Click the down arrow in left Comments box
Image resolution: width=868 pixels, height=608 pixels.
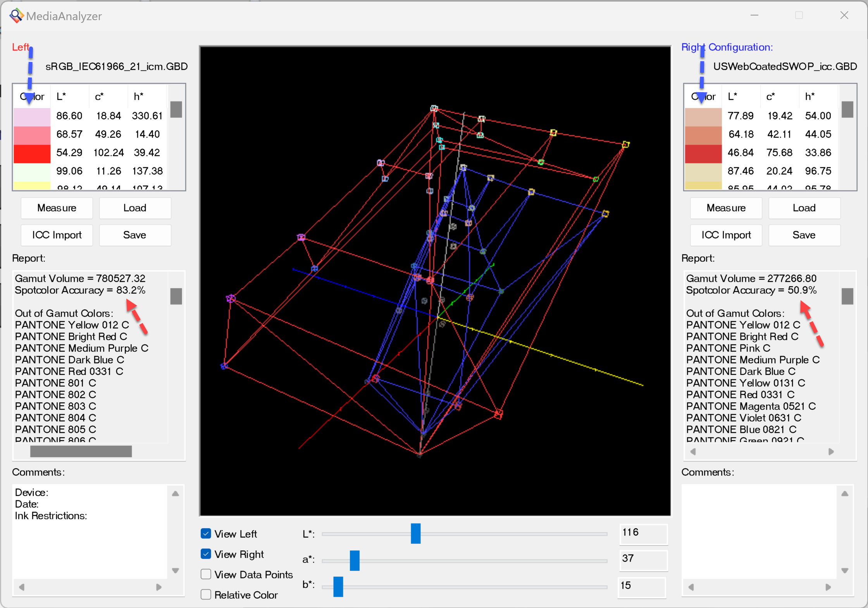[176, 570]
